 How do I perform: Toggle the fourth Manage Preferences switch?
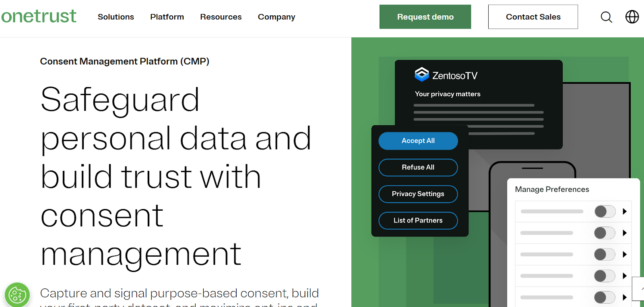(605, 276)
